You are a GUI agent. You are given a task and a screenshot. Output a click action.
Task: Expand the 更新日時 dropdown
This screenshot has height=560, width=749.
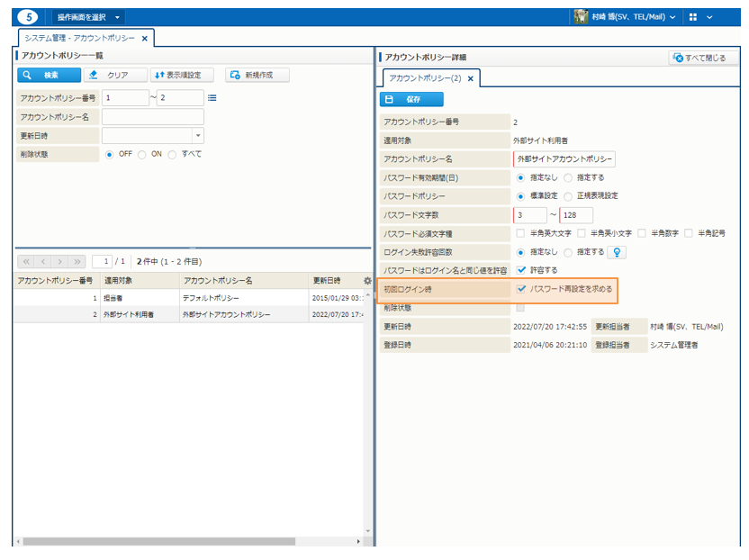pos(197,136)
